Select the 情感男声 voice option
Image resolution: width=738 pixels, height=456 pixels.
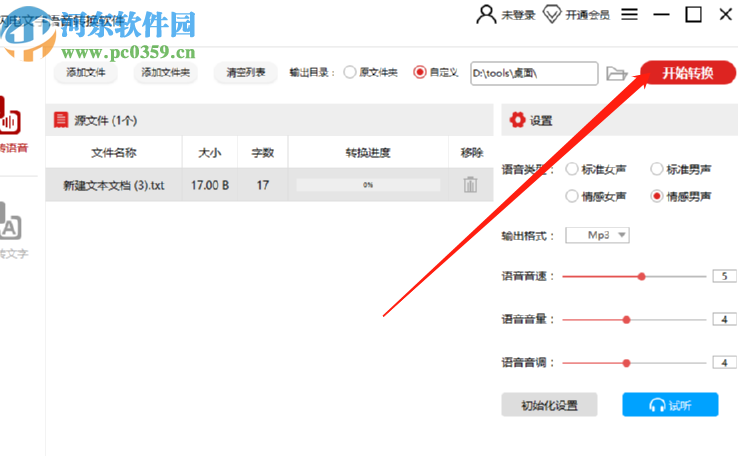coord(657,196)
